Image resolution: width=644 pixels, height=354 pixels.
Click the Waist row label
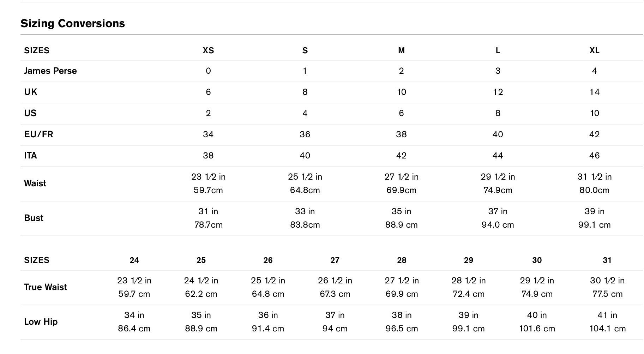[x=35, y=184]
